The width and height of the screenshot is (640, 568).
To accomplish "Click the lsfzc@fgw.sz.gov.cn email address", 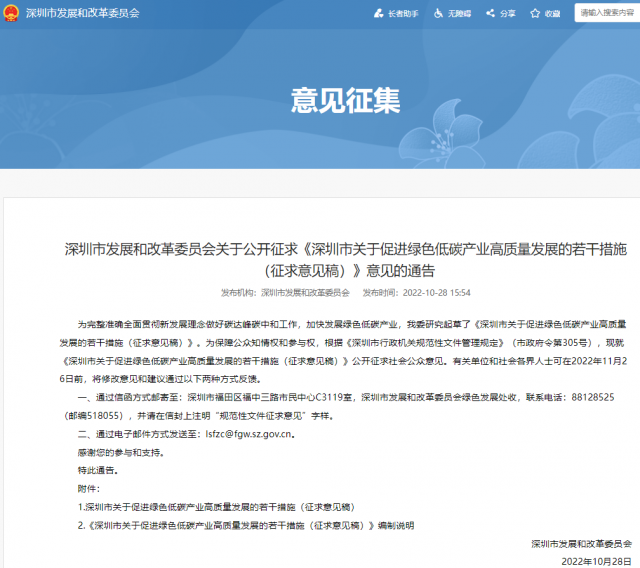I will click(248, 435).
